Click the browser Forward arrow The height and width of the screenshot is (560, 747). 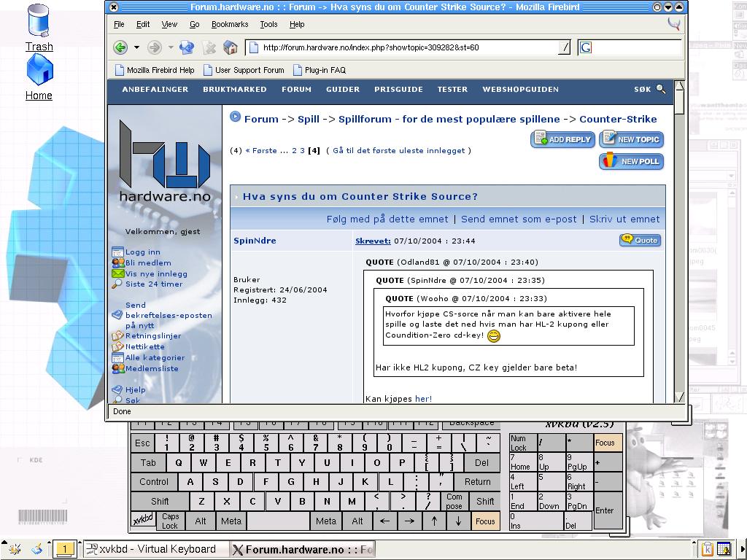(155, 47)
